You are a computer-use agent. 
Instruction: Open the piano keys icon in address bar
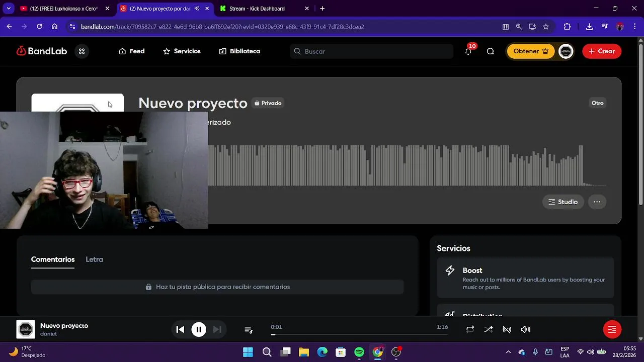[x=506, y=27]
